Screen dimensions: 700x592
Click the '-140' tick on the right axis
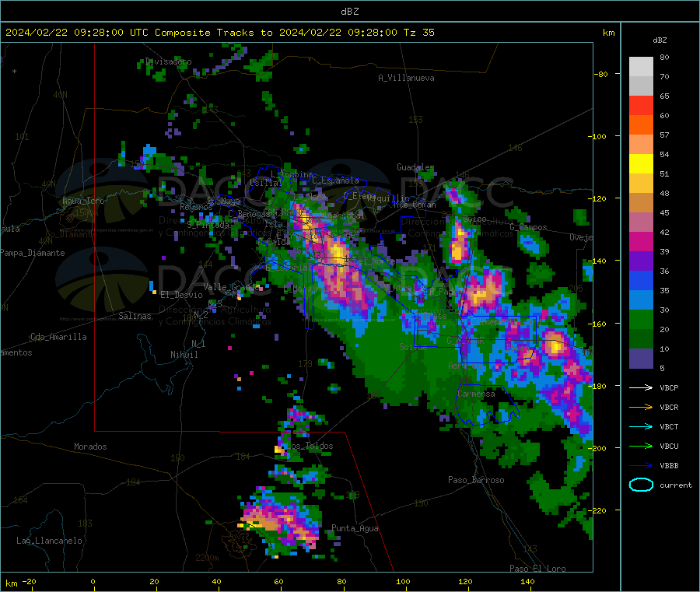[597, 261]
